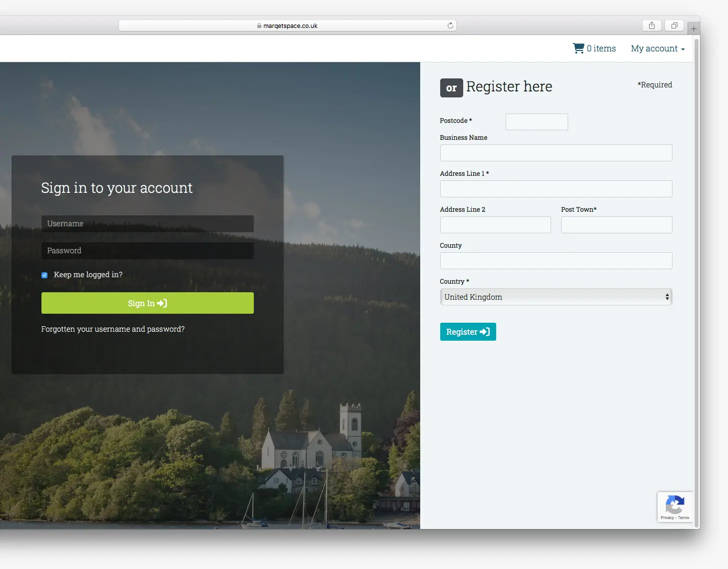The image size is (728, 569).
Task: Click the '*Required' note
Action: pos(655,85)
